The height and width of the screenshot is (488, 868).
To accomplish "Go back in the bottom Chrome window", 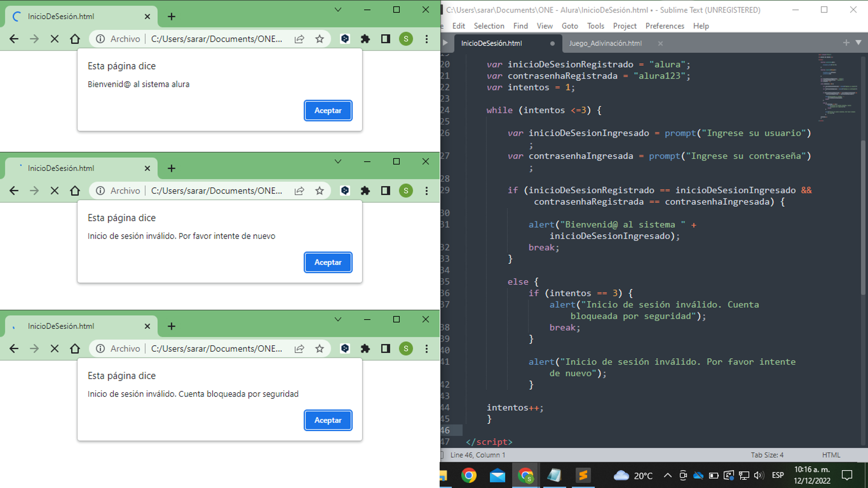I will (x=14, y=349).
